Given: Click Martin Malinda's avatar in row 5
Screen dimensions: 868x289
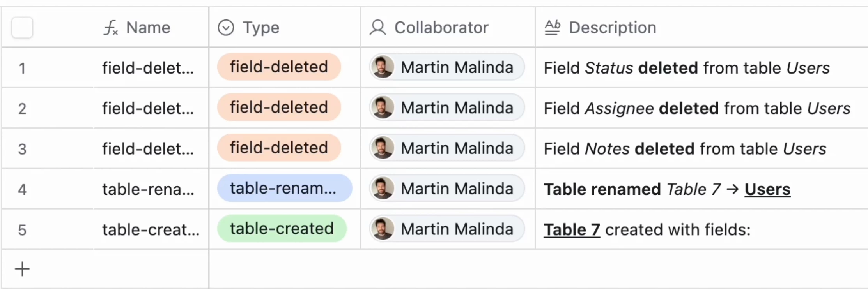Looking at the screenshot, I should coord(383,229).
